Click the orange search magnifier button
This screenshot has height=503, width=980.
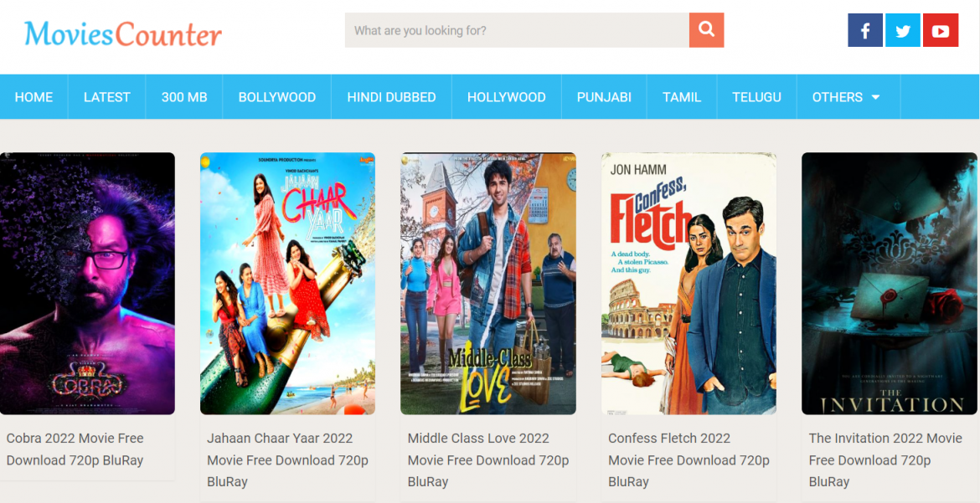click(706, 30)
